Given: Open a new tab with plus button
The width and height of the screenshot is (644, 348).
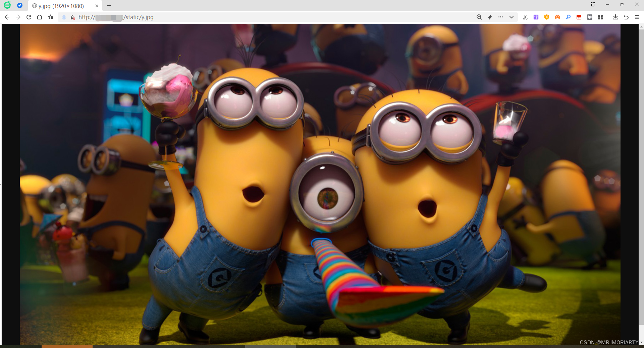Looking at the screenshot, I should 109,5.
